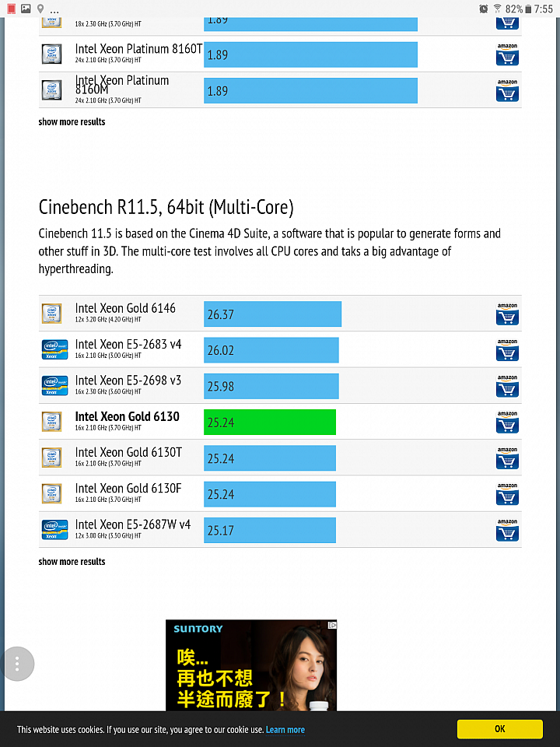Image resolution: width=560 pixels, height=747 pixels.
Task: Tap the Wi-Fi status icon
Action: tap(498, 9)
